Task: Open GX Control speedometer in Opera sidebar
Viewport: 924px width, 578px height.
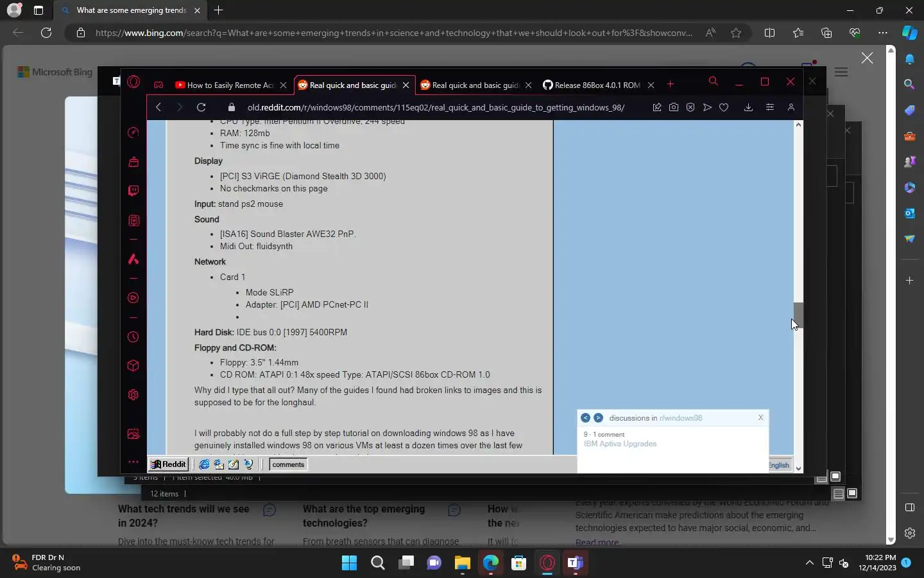Action: tap(133, 132)
